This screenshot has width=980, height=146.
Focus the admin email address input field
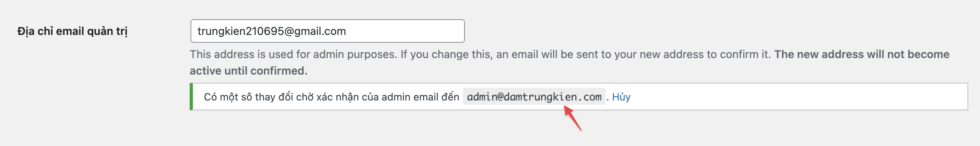pyautogui.click(x=327, y=31)
